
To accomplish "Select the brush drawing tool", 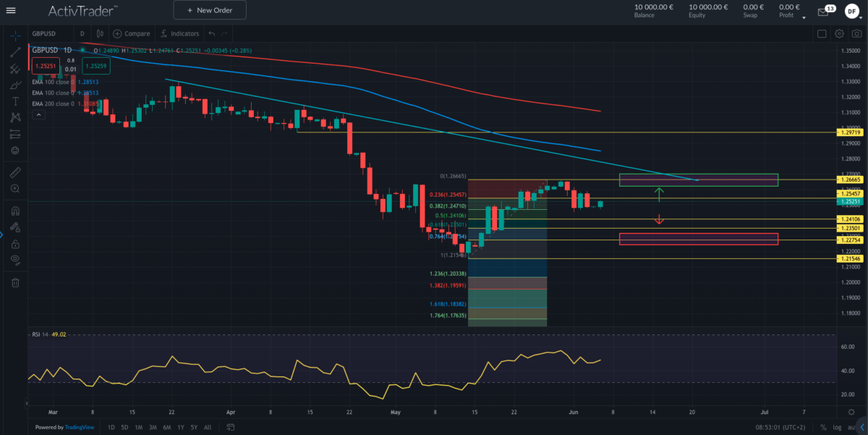I will [x=14, y=85].
